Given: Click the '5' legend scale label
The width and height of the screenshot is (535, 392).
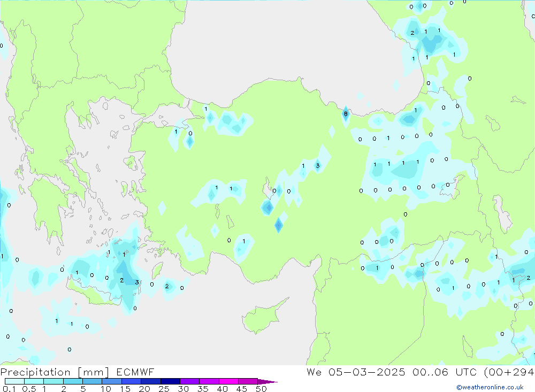Looking at the screenshot, I should point(83,389).
